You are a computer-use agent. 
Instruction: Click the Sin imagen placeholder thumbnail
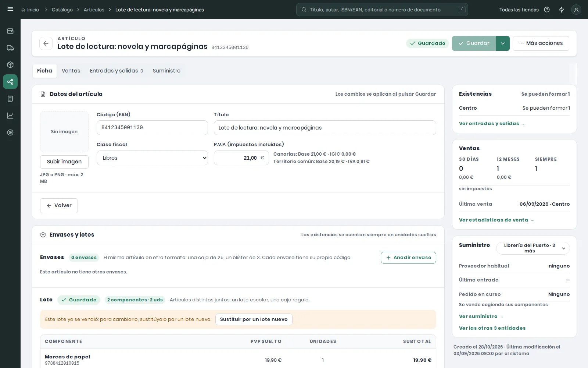point(64,132)
